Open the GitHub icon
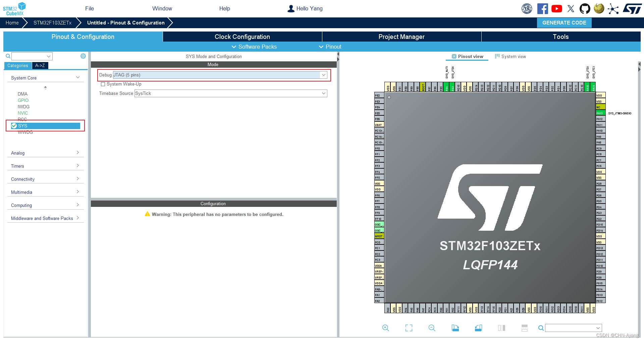 point(585,9)
